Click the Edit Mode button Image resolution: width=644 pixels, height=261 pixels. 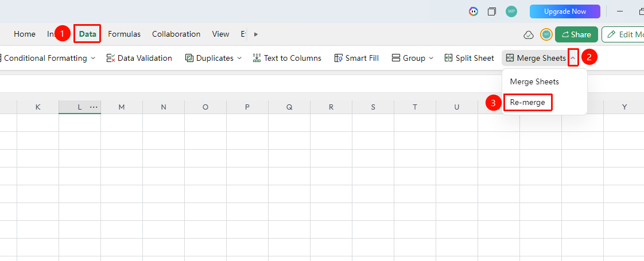(x=623, y=34)
